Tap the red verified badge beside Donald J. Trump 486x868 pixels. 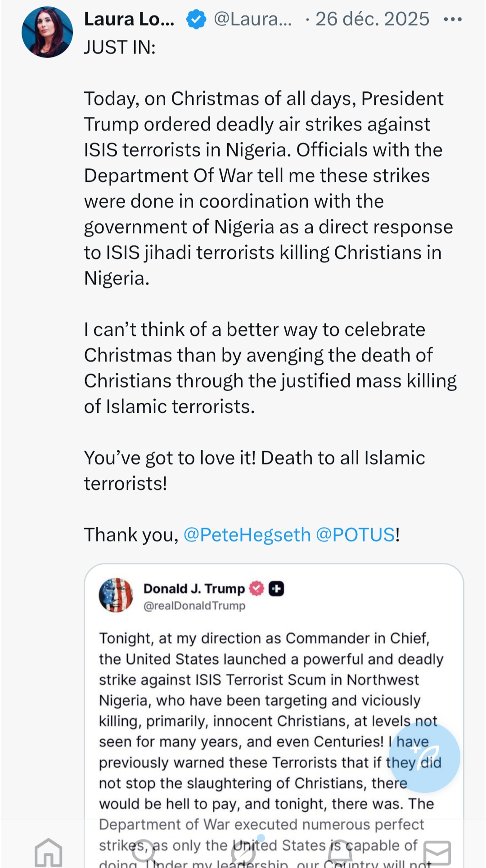(x=257, y=588)
